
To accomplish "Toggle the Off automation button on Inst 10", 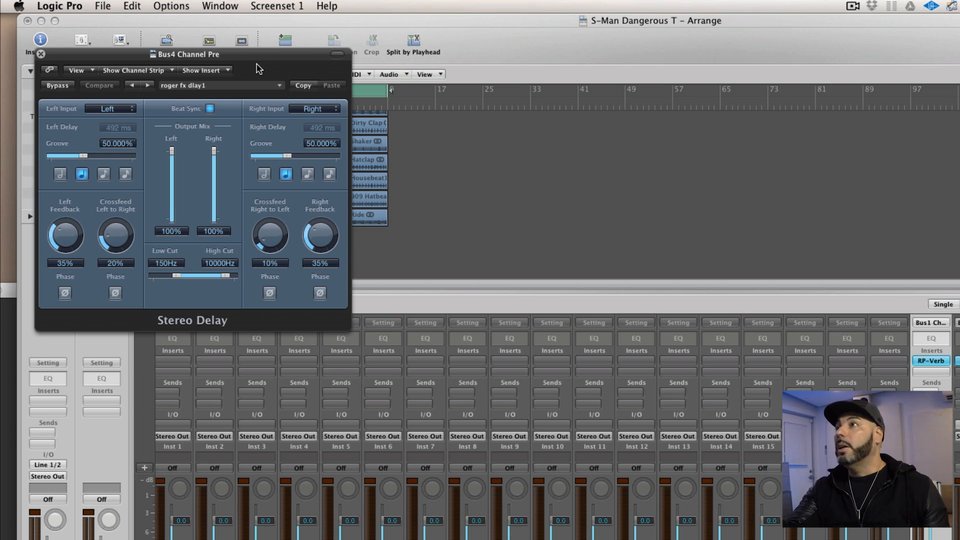I will [x=552, y=468].
